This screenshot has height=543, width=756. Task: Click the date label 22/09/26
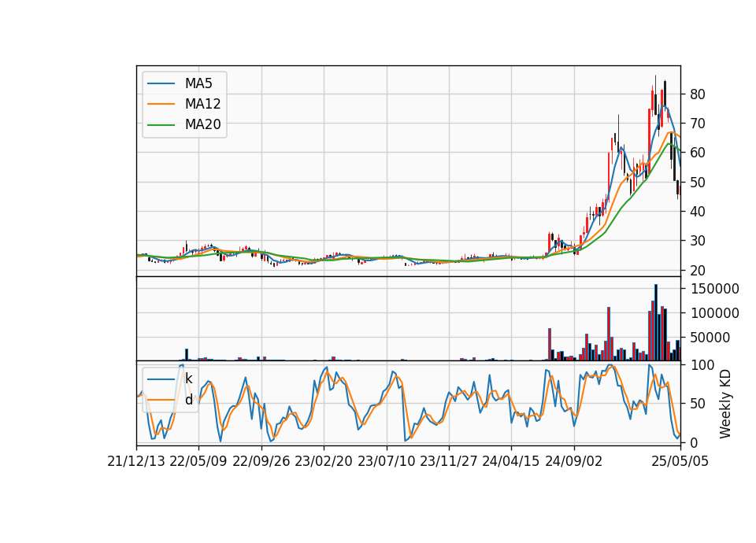261,461
